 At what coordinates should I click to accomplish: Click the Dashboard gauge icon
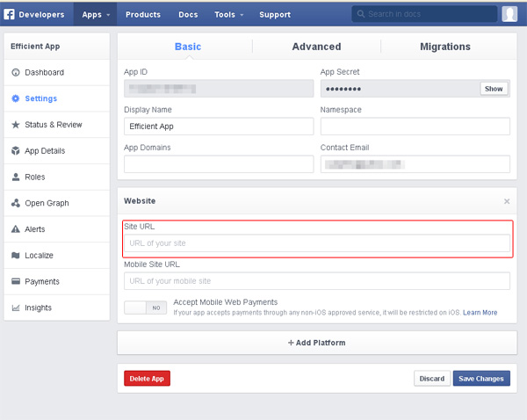coord(16,72)
